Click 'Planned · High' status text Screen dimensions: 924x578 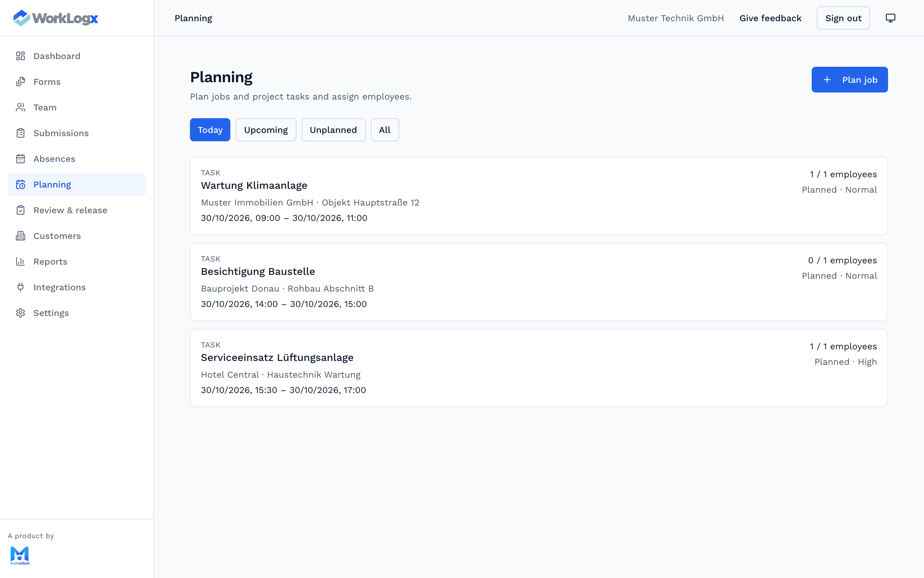point(845,362)
